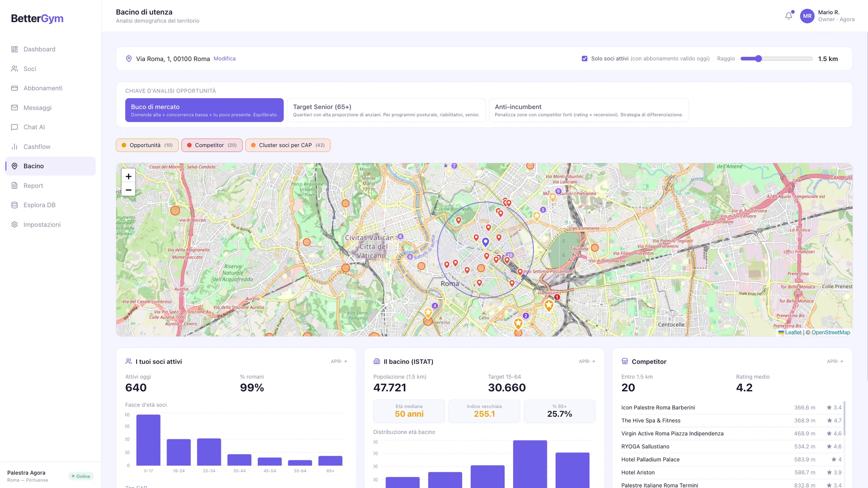Switch to Esplora DB section
868x488 pixels.
point(50,205)
